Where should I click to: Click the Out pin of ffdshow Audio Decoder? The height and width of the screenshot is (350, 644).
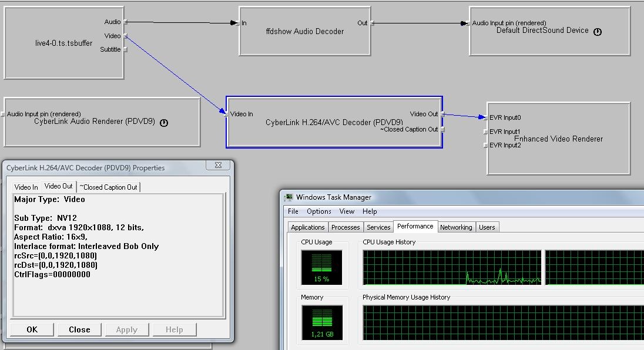(372, 23)
